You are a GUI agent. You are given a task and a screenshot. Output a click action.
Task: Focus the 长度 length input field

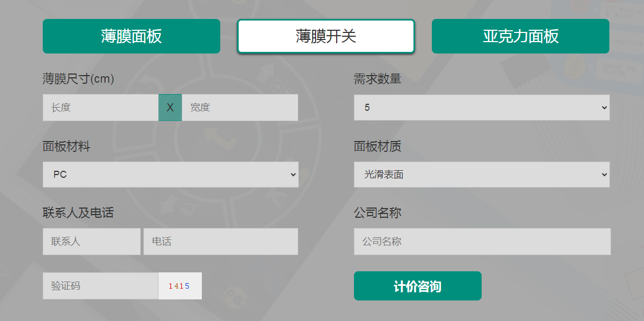pyautogui.click(x=101, y=108)
